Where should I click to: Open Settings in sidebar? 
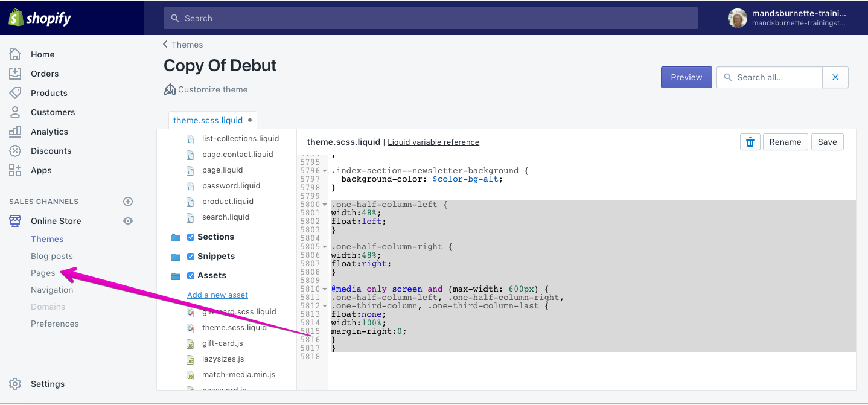pyautogui.click(x=48, y=384)
